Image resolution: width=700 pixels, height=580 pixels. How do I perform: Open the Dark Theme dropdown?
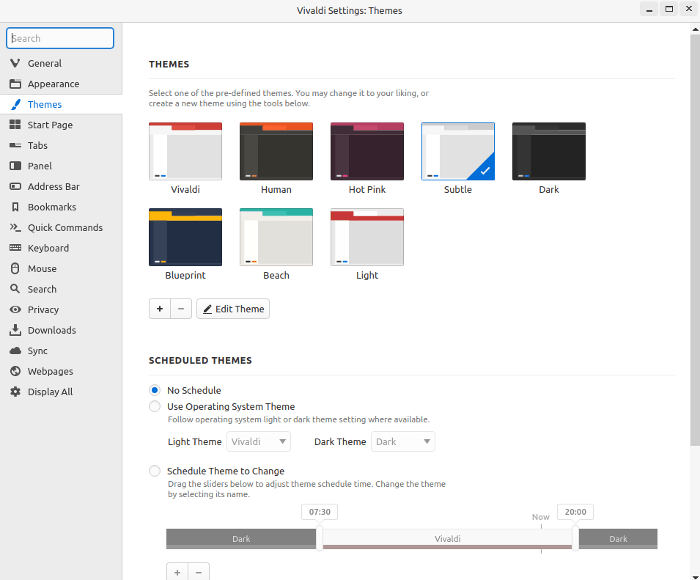click(403, 442)
